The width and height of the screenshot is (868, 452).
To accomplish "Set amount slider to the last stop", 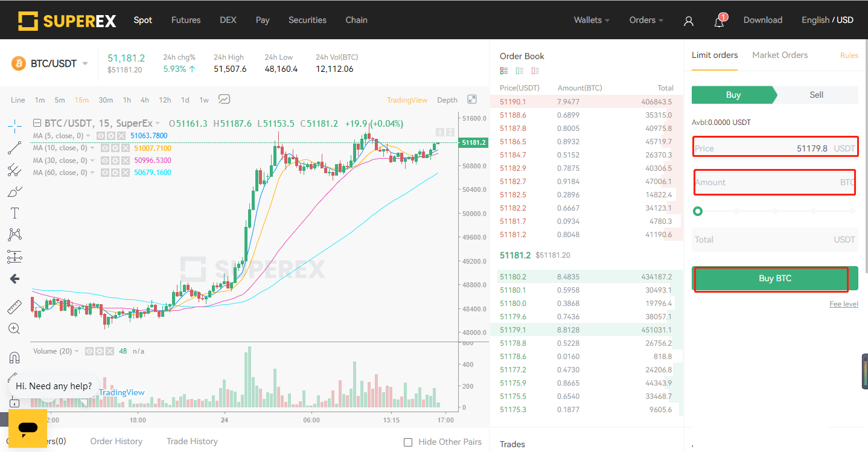I will pyautogui.click(x=852, y=211).
